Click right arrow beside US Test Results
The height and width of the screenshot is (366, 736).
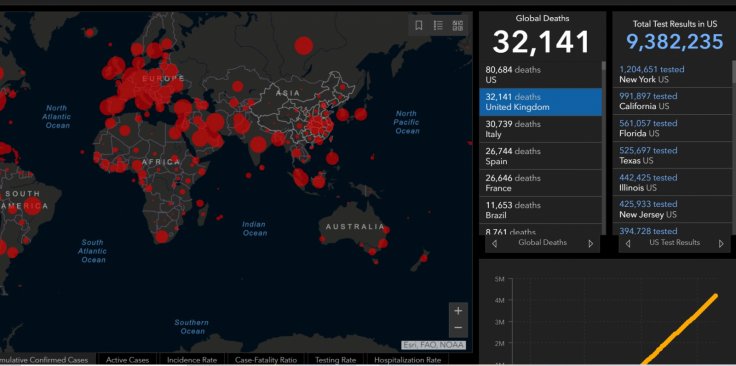pyautogui.click(x=721, y=244)
